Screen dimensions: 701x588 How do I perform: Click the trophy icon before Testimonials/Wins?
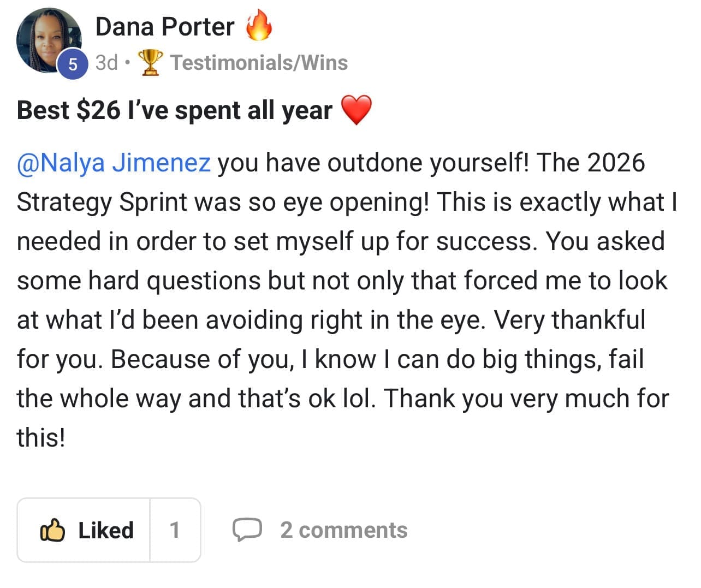click(x=150, y=62)
